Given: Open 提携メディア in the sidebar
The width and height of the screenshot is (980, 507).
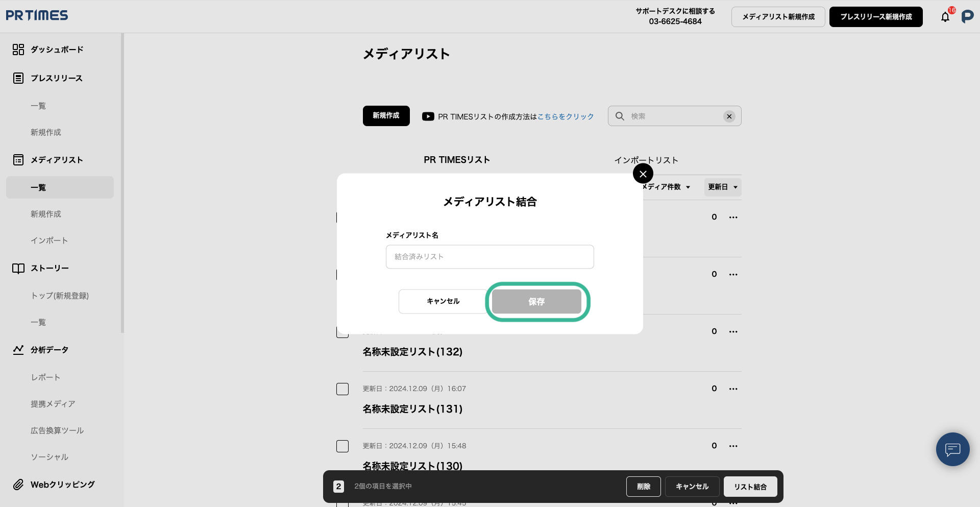Looking at the screenshot, I should pyautogui.click(x=53, y=404).
